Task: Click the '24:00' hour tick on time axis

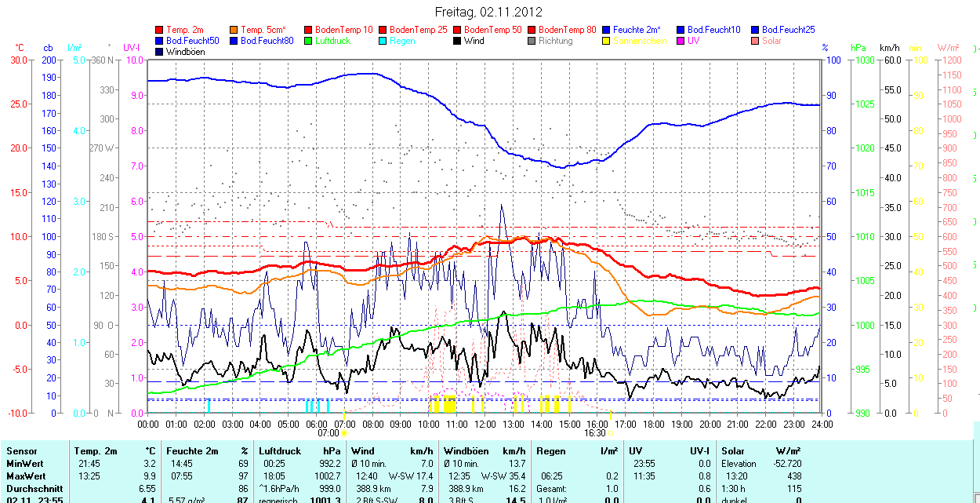Action: coord(822,424)
